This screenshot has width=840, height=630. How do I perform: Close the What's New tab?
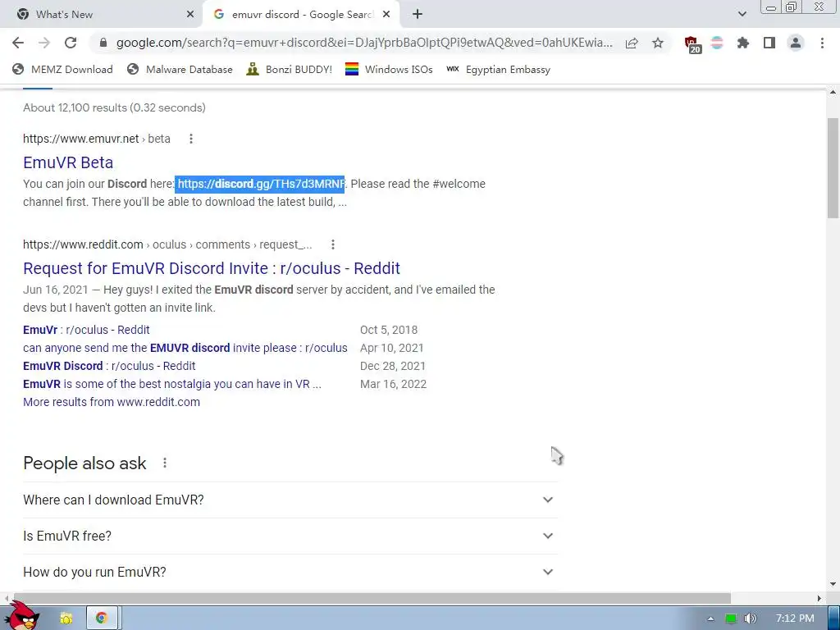click(x=190, y=15)
